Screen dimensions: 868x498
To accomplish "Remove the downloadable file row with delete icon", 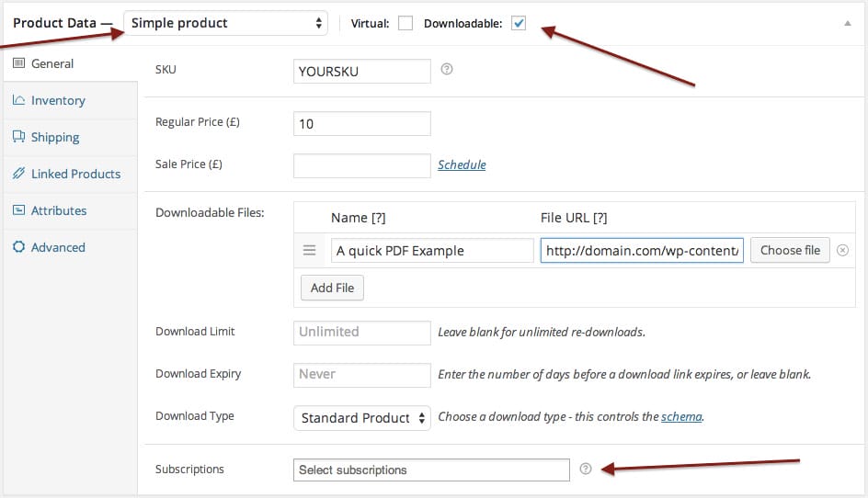I will coord(842,251).
